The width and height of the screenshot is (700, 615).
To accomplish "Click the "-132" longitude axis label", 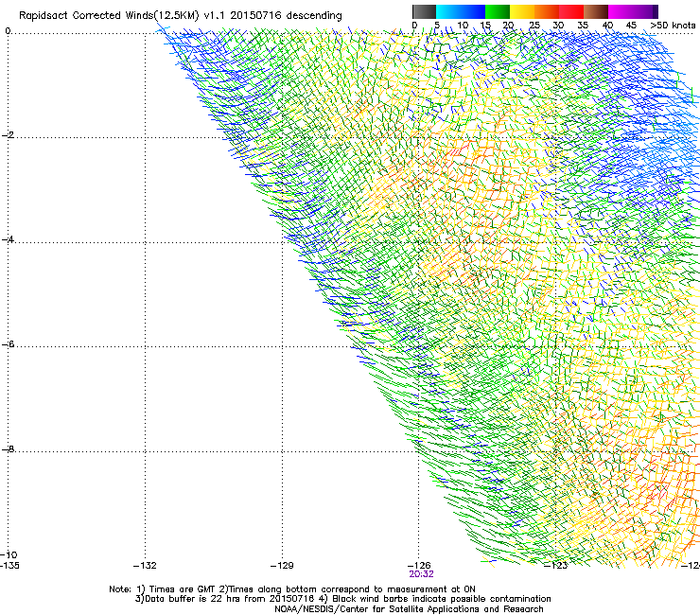I will click(145, 566).
